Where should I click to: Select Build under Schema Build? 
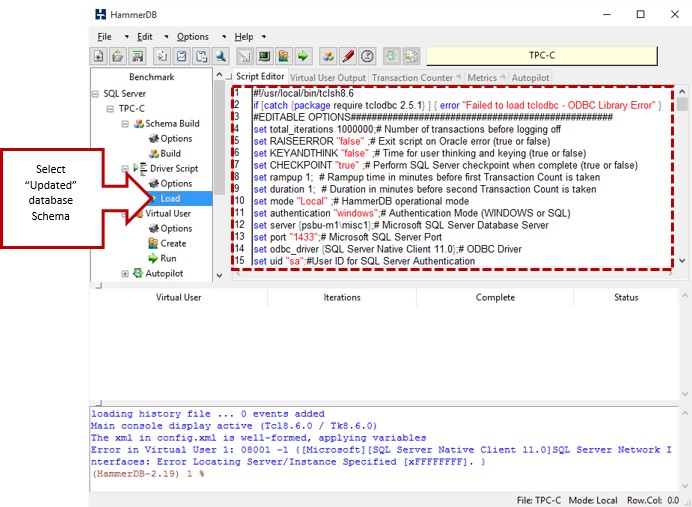[x=170, y=154]
